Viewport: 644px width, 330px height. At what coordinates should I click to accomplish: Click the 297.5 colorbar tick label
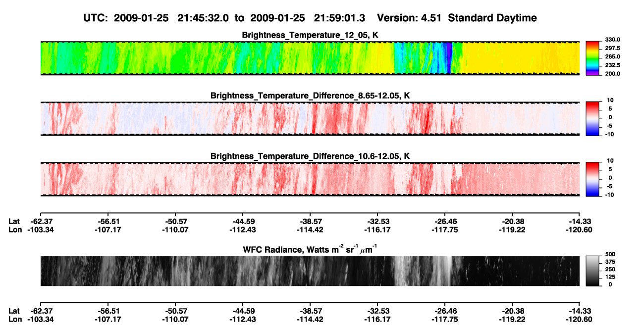(612, 48)
